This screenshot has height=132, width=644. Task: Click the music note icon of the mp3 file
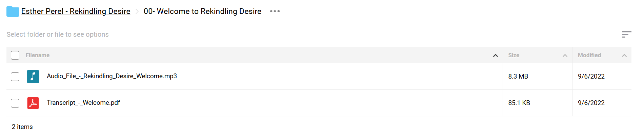pyautogui.click(x=33, y=77)
